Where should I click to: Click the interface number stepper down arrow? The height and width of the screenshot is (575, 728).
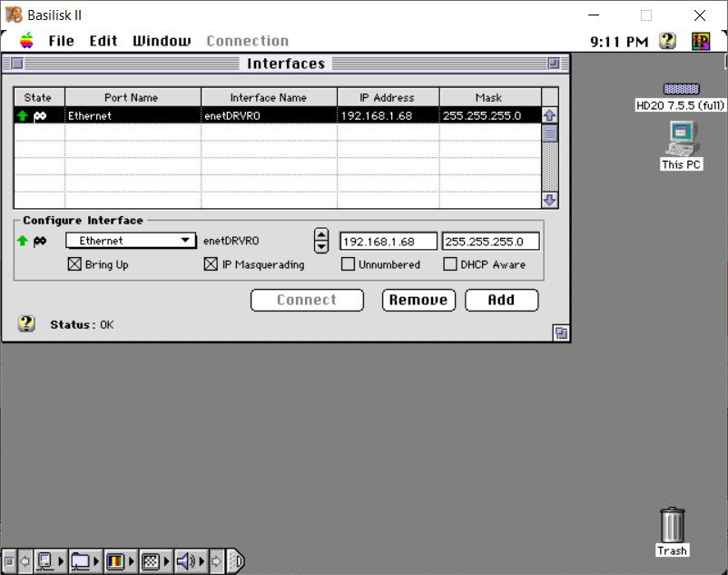(x=321, y=247)
